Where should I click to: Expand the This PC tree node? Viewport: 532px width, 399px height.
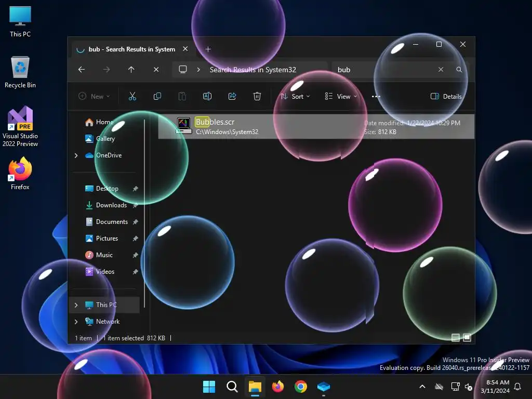click(x=76, y=305)
